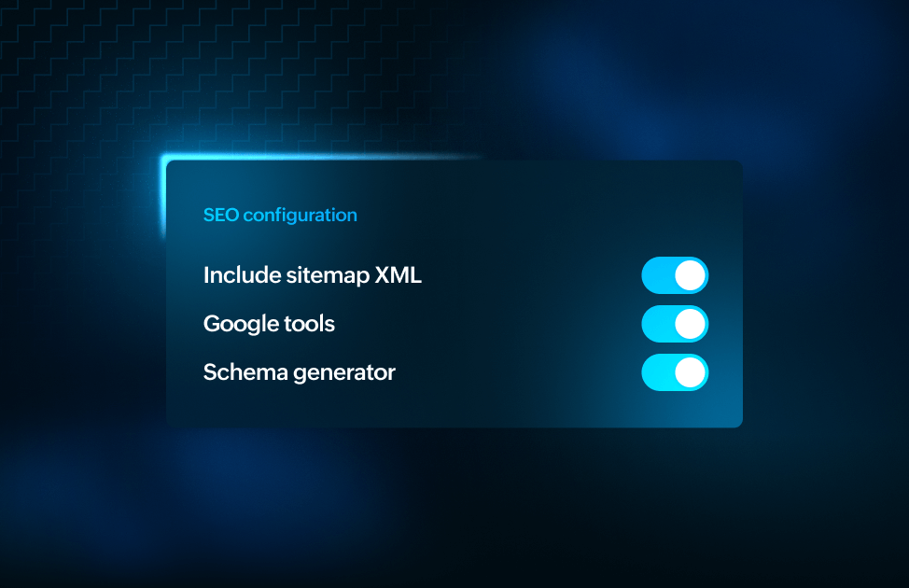Viewport: 909px width, 588px height.
Task: Click the white knob on the Schema generator toggle
Action: (690, 372)
